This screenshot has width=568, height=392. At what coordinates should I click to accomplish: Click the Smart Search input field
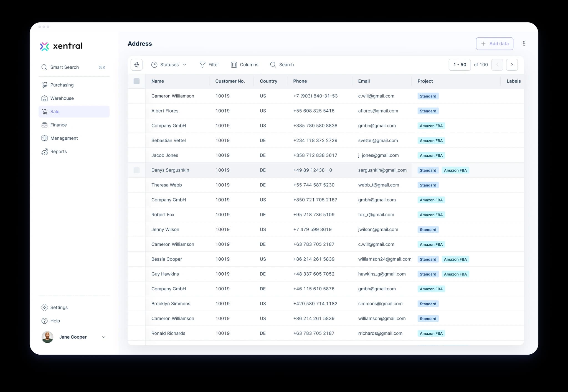click(74, 67)
